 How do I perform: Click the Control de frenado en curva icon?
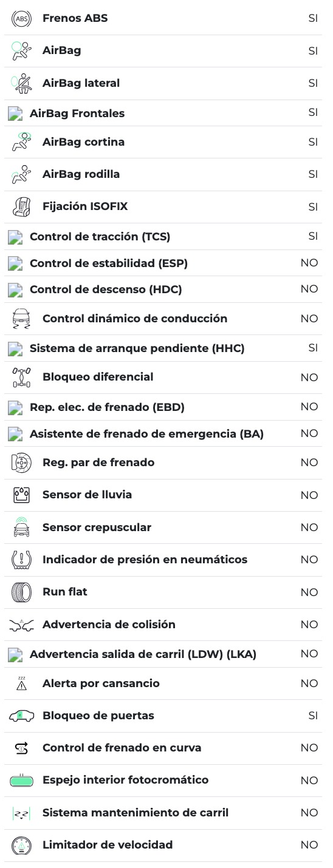(21, 748)
